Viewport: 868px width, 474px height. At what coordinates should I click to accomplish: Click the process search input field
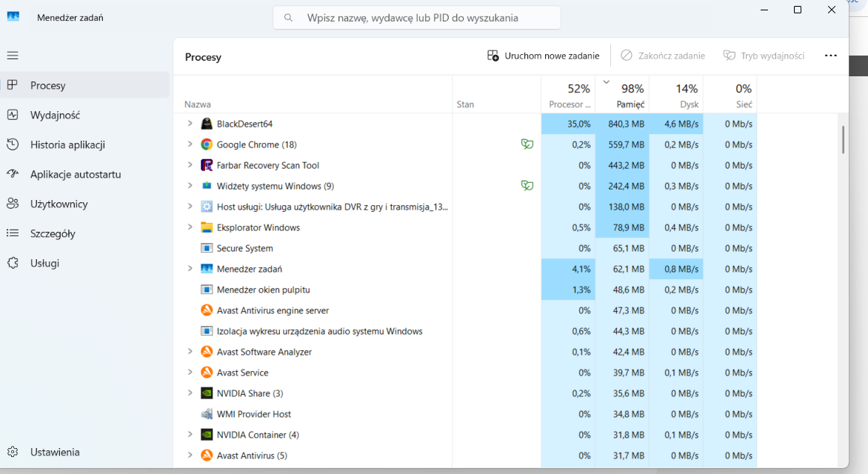click(x=417, y=18)
